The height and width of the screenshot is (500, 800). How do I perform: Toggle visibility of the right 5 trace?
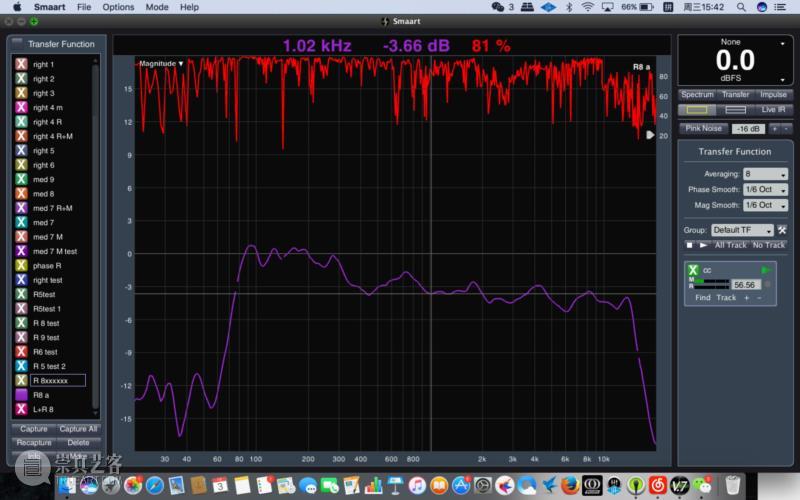coord(21,151)
